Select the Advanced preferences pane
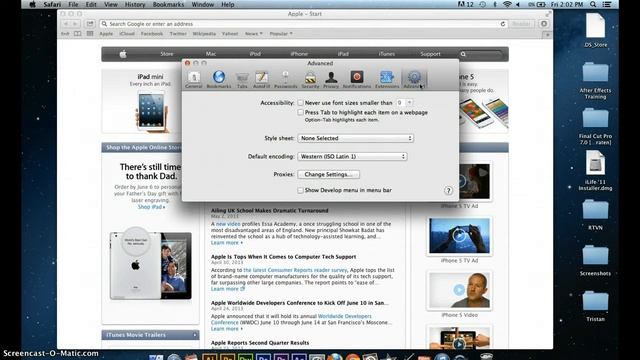The width and height of the screenshot is (640, 360). point(414,80)
